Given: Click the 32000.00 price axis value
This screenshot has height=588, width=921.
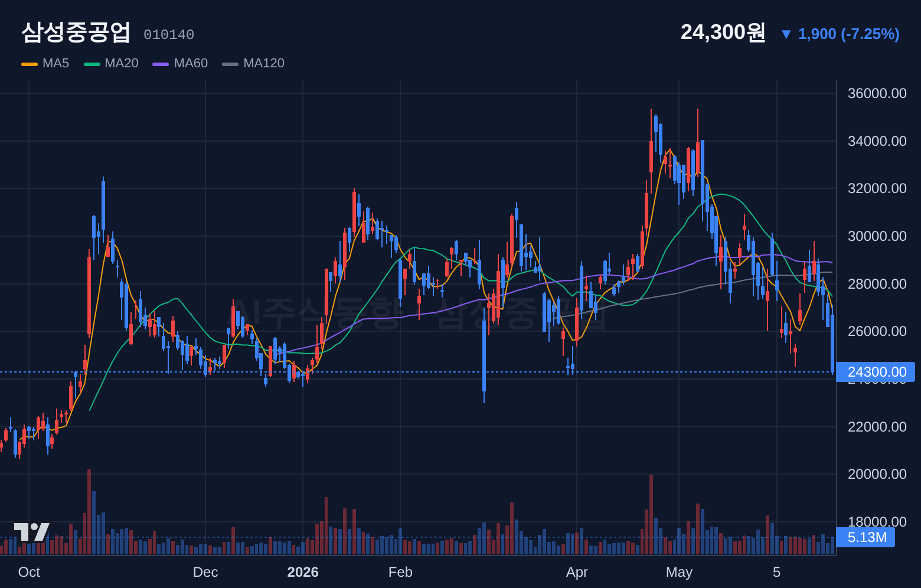Looking at the screenshot, I should click(877, 188).
